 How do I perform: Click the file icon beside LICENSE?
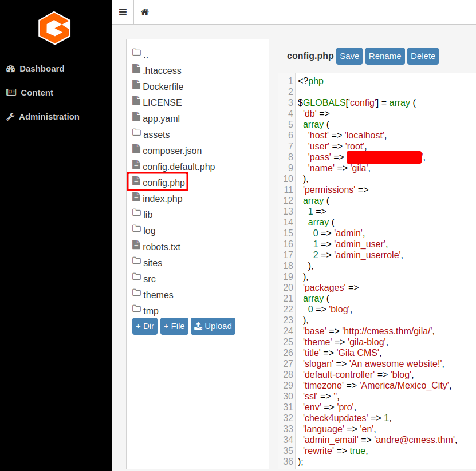[136, 100]
